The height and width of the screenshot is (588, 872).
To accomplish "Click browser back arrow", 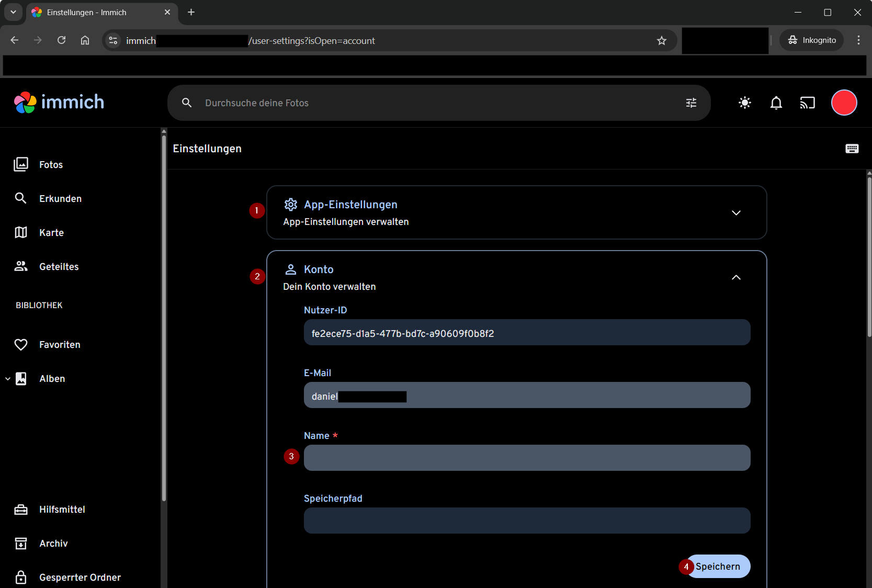I will [15, 40].
